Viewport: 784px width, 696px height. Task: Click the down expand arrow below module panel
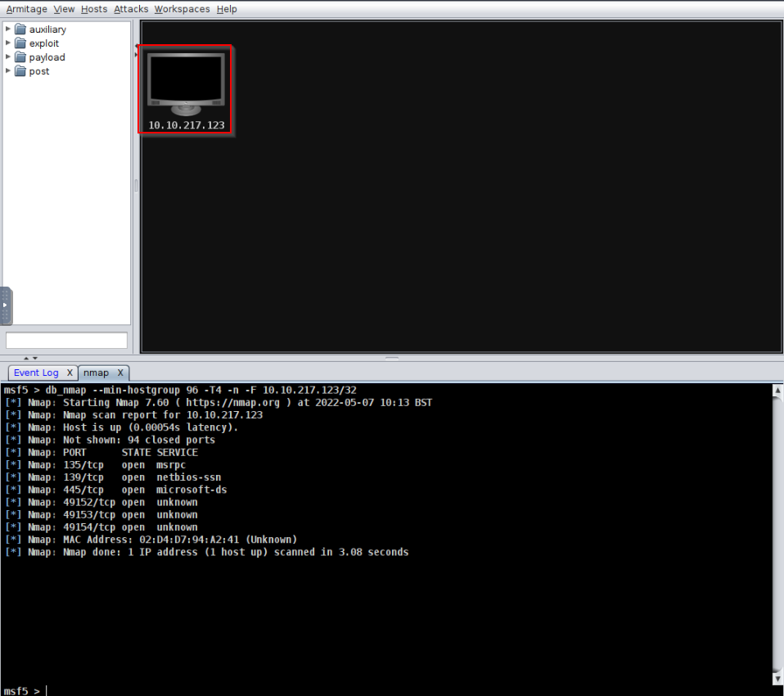[x=35, y=359]
